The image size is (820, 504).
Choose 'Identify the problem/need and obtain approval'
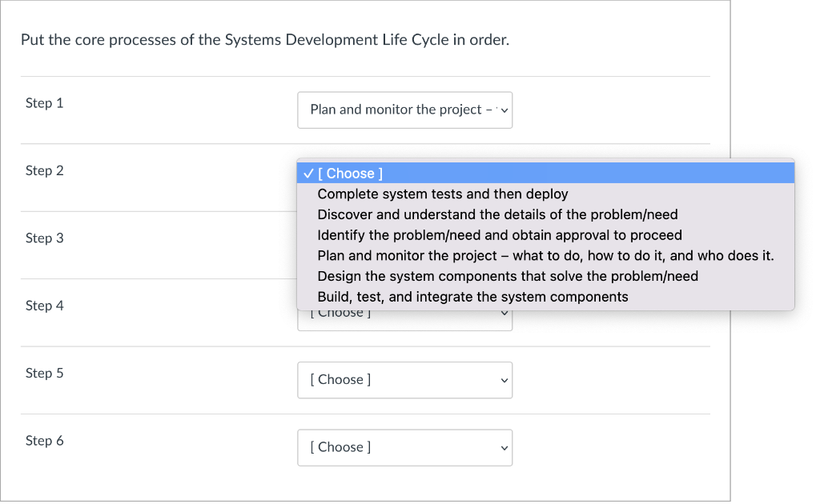(545, 235)
